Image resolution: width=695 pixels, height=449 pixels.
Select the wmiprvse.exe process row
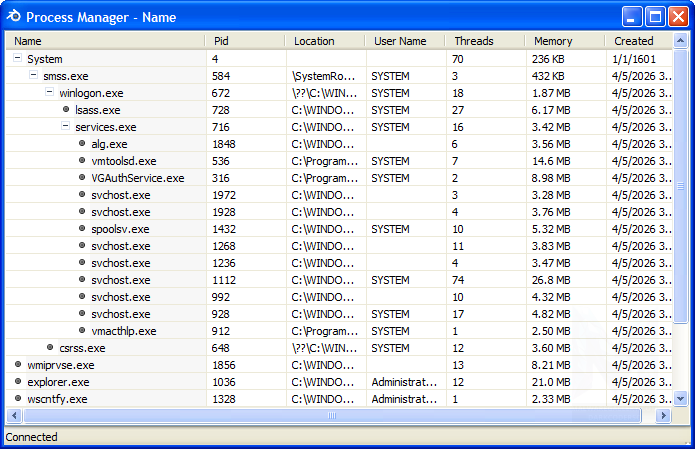(x=61, y=365)
